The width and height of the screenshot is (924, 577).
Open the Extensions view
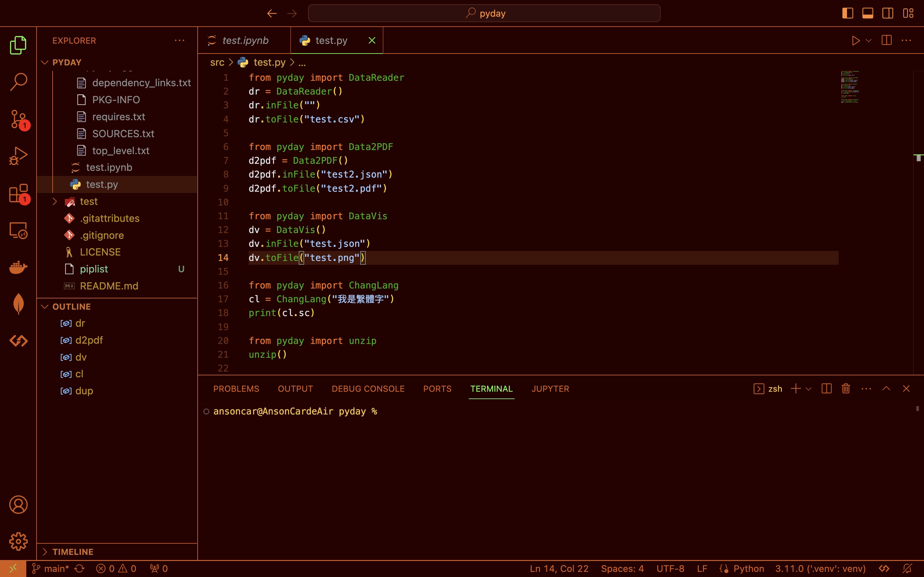[18, 193]
